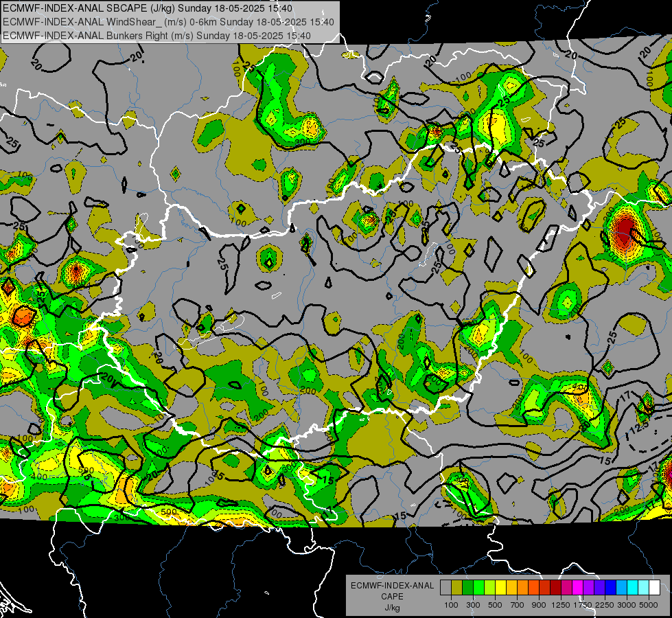Pick the pure blue legend swatch after 2250

tap(610, 588)
